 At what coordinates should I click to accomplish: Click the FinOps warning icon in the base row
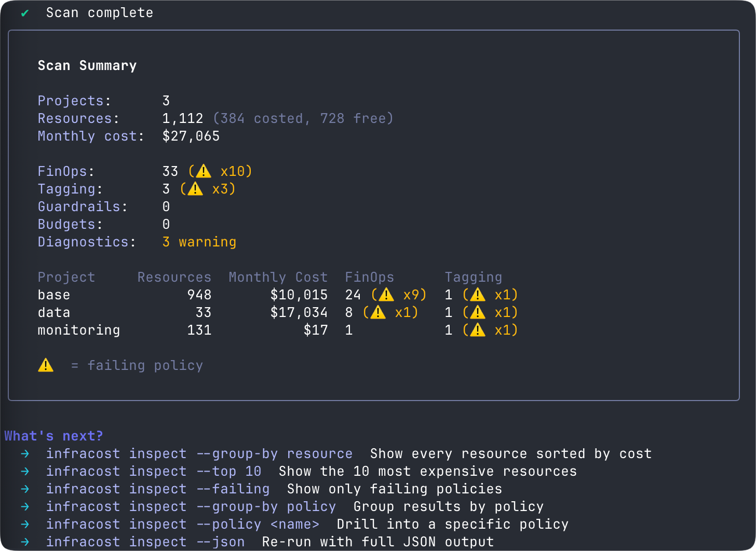tap(386, 295)
